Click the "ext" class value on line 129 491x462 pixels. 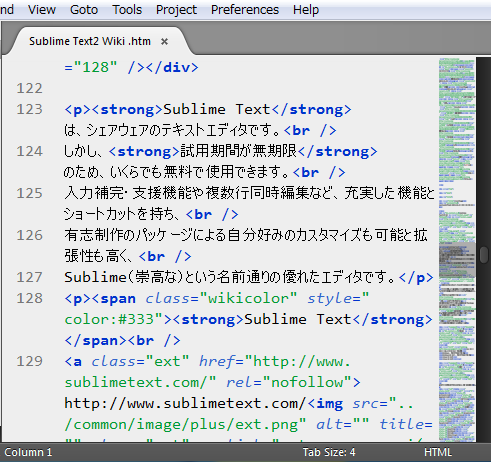167,361
